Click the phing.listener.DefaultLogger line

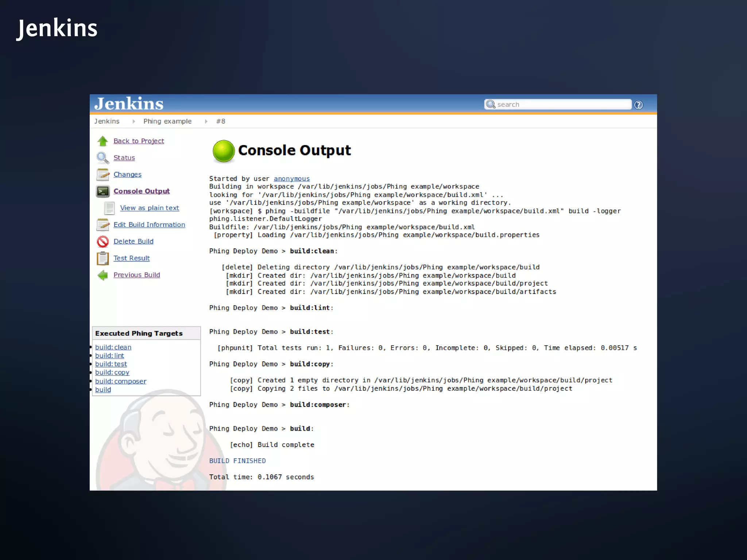[x=266, y=219]
